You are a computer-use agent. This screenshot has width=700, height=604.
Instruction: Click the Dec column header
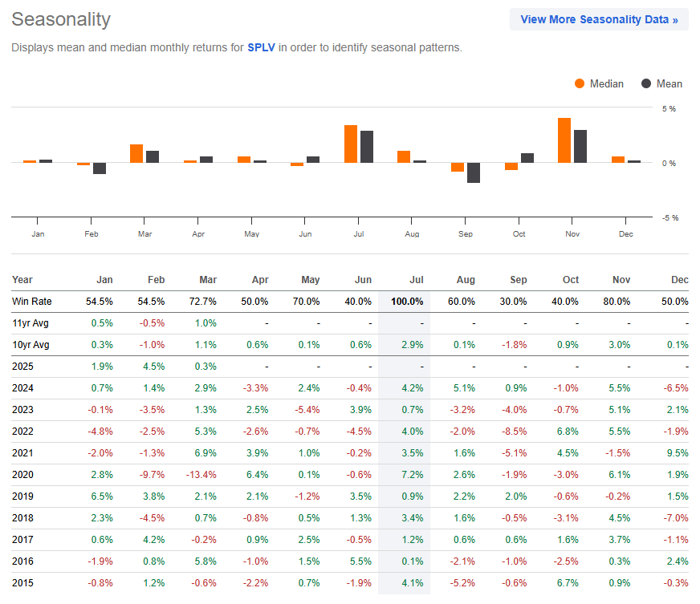[x=680, y=280]
